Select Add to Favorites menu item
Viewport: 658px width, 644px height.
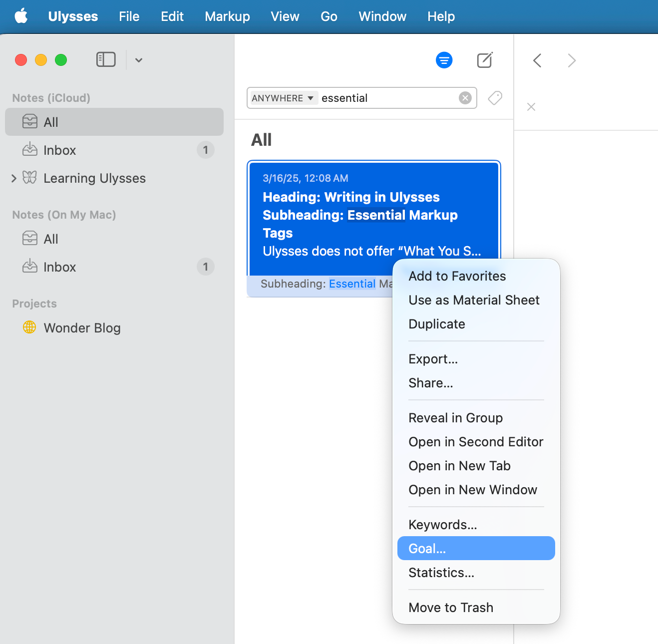[457, 276]
